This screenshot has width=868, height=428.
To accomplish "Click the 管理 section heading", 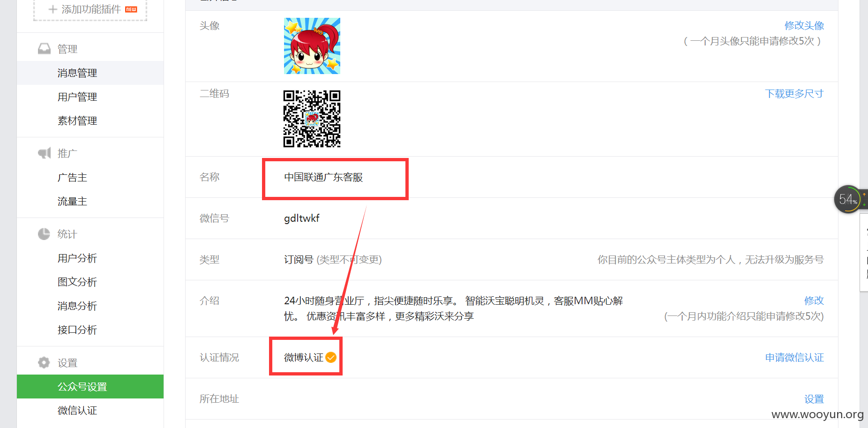I will pos(67,49).
